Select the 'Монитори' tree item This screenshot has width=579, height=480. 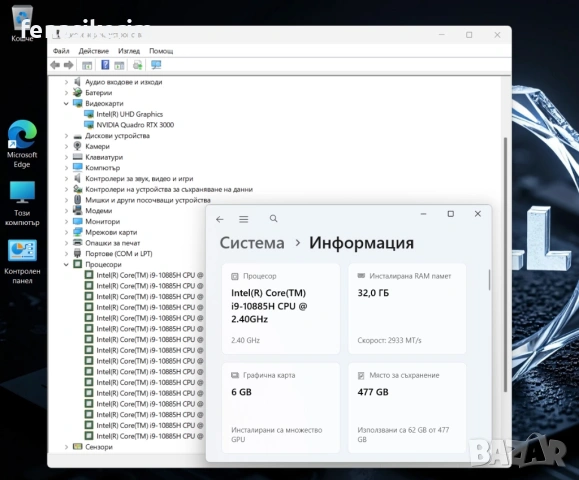[103, 222]
